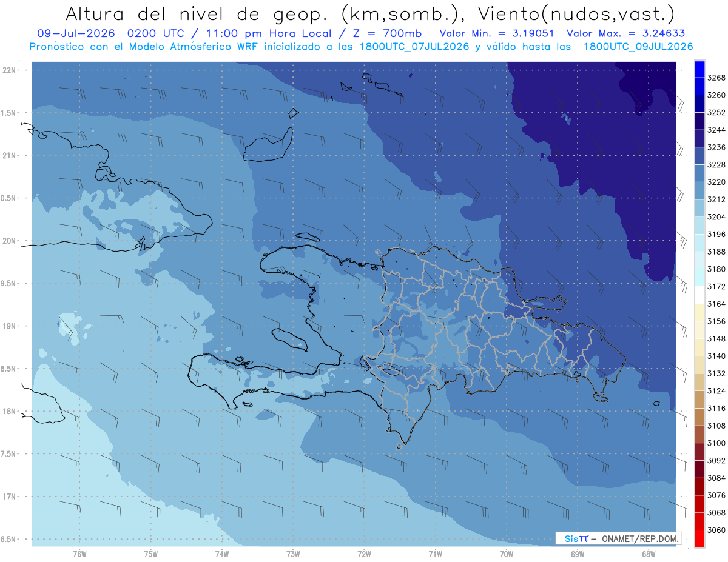Click the '8.5N' latitude label
The image size is (728, 562).
coord(9,369)
